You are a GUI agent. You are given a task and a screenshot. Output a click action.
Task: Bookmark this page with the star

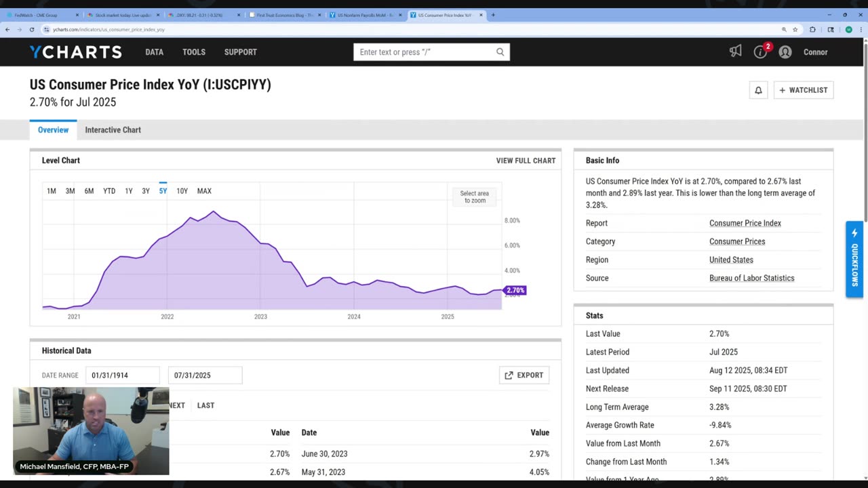pos(795,29)
